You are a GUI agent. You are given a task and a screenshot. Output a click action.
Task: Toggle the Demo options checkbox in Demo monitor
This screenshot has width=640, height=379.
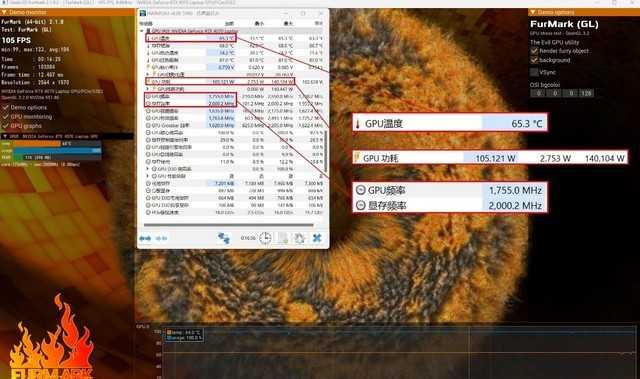5,107
